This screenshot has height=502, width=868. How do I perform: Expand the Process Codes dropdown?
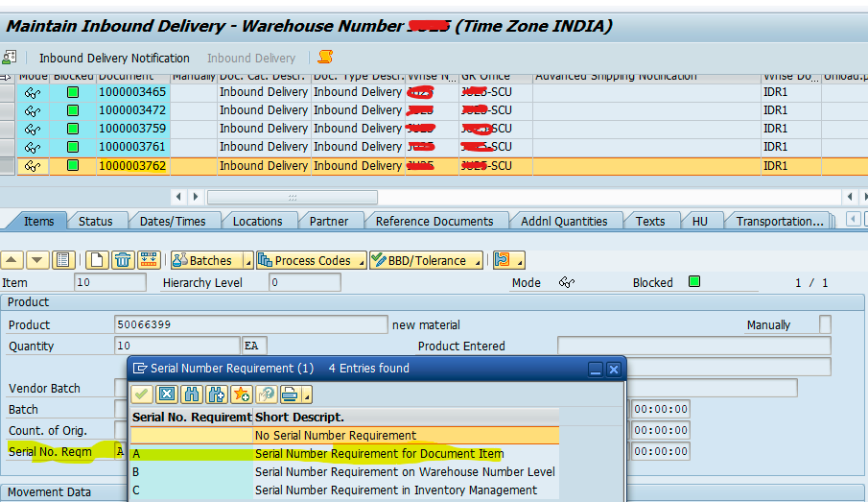click(362, 261)
